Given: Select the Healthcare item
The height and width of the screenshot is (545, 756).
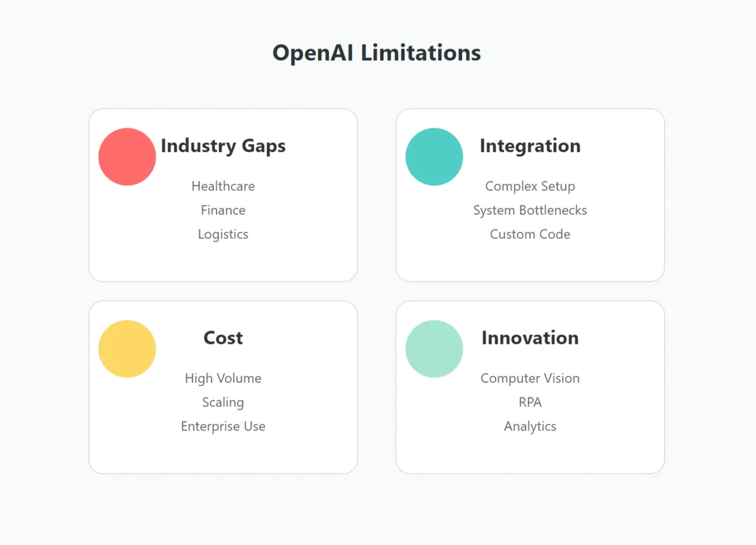Looking at the screenshot, I should click(223, 186).
